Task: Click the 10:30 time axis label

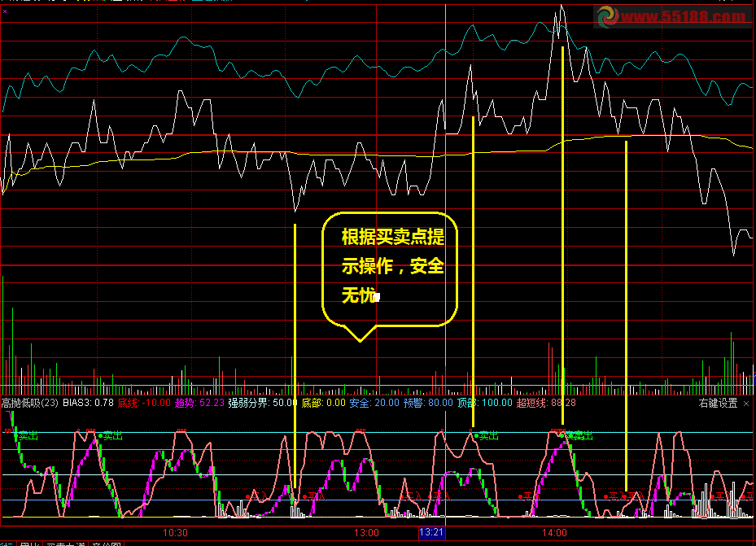Action: point(175,533)
